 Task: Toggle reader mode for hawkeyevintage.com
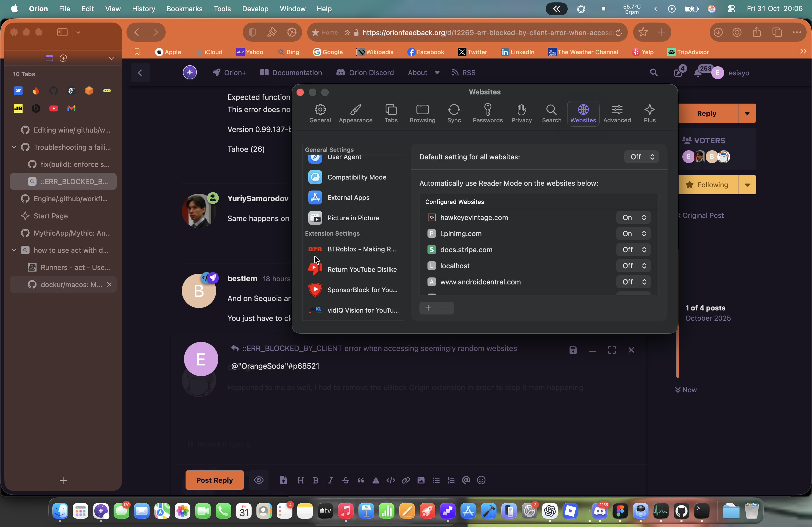pyautogui.click(x=633, y=217)
